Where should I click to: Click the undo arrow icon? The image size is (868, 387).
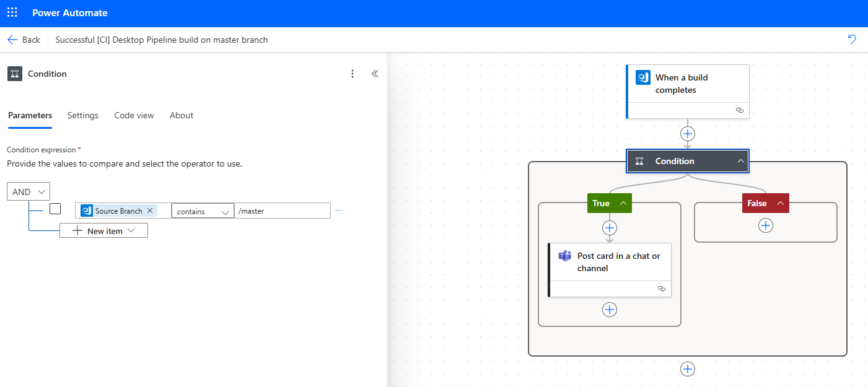click(x=852, y=40)
